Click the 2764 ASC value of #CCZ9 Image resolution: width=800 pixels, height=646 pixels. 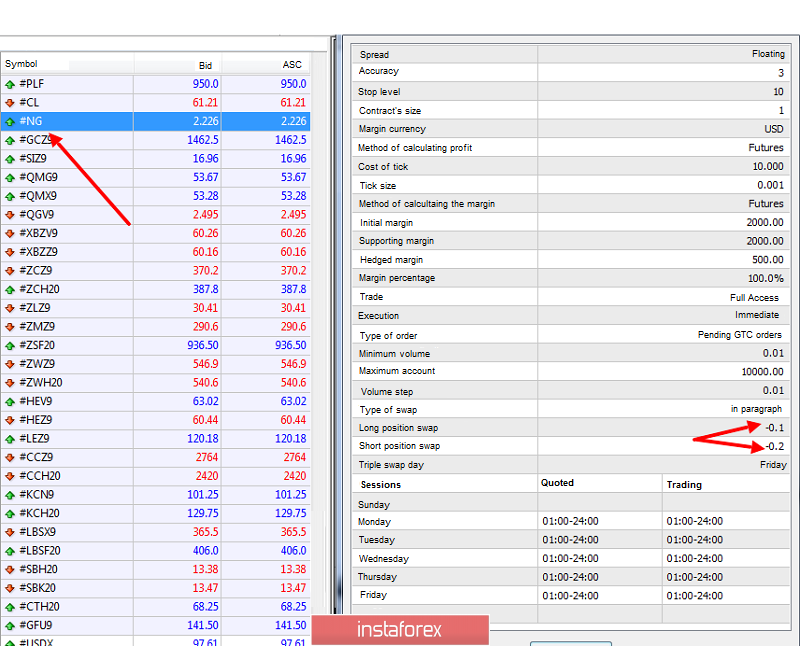294,457
